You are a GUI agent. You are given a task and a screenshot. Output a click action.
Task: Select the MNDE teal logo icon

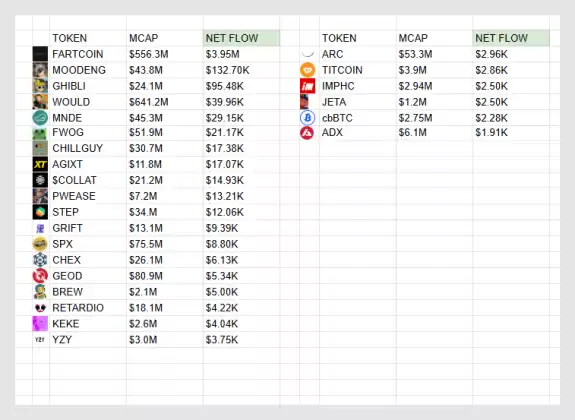[x=40, y=118]
